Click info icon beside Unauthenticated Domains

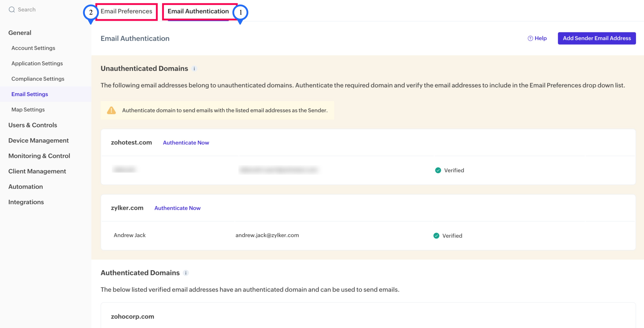coord(194,68)
